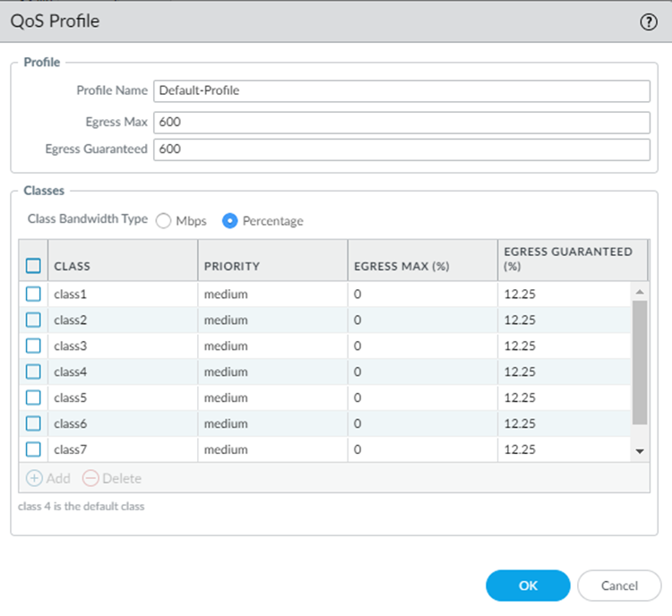Cancel the QoS Profile dialog

click(619, 586)
